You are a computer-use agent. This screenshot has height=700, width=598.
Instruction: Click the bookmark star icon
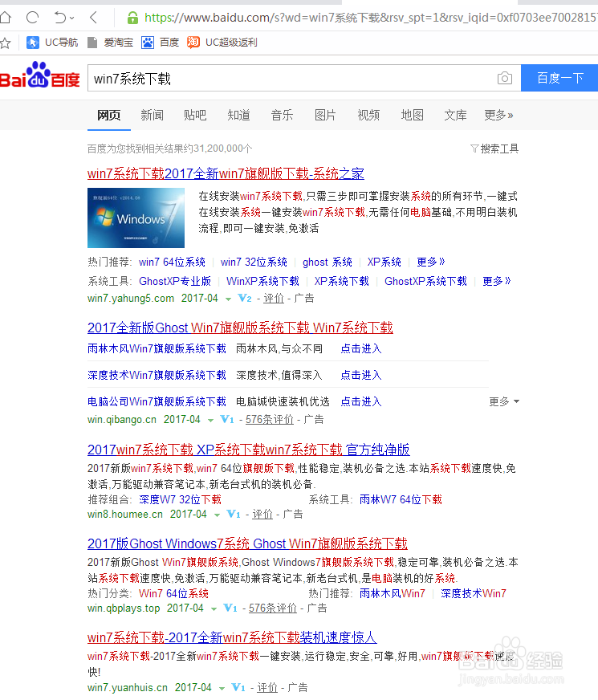(6, 43)
